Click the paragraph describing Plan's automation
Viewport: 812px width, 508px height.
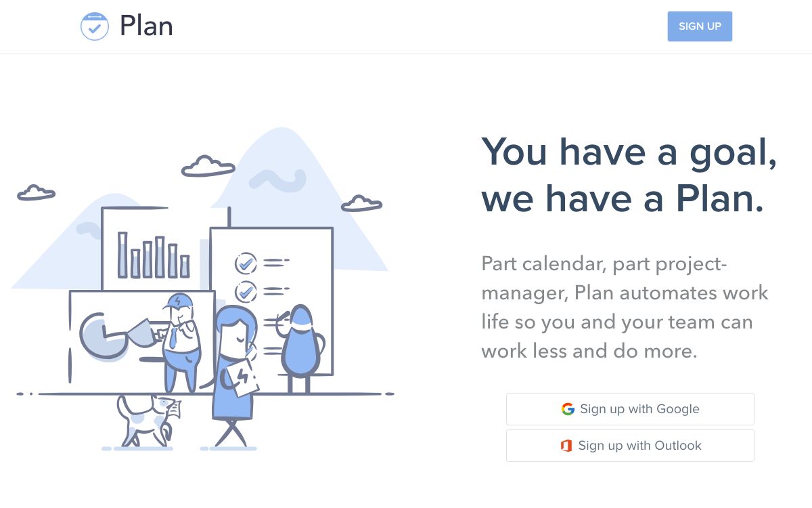pyautogui.click(x=624, y=307)
